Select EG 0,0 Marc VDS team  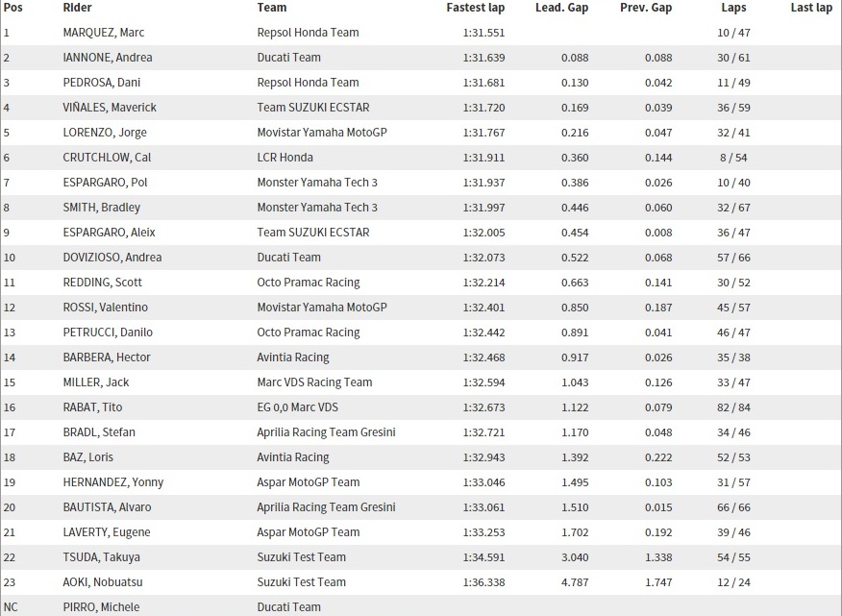pos(298,407)
